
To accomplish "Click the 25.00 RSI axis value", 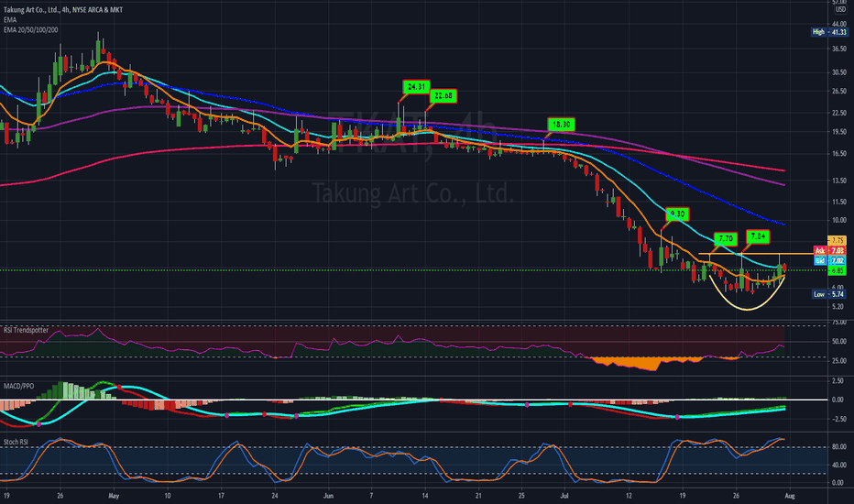I will 839,361.
